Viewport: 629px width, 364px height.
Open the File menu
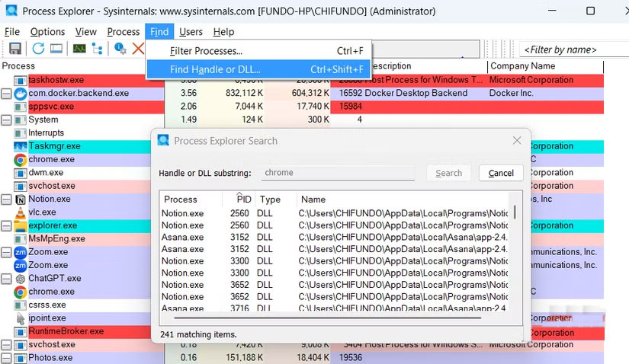tap(12, 32)
